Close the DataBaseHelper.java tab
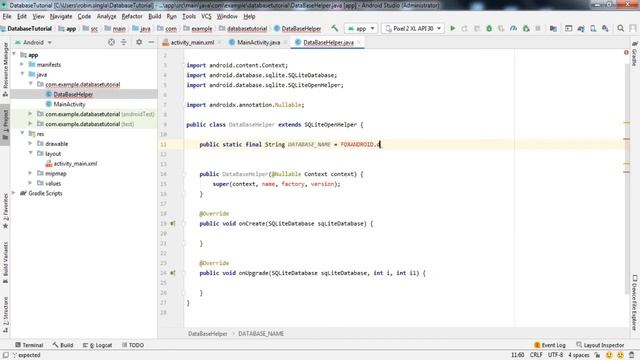This screenshot has width=640, height=360. 359,42
